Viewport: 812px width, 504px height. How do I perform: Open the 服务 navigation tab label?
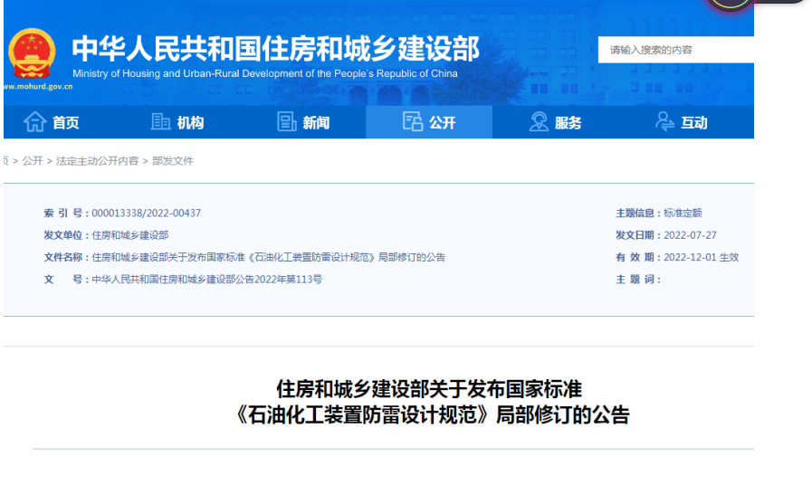point(568,123)
